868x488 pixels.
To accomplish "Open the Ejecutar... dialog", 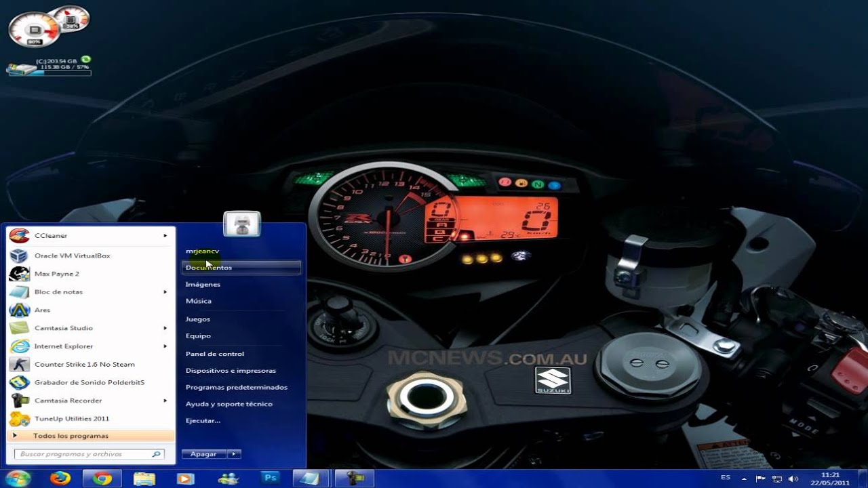I will (203, 421).
